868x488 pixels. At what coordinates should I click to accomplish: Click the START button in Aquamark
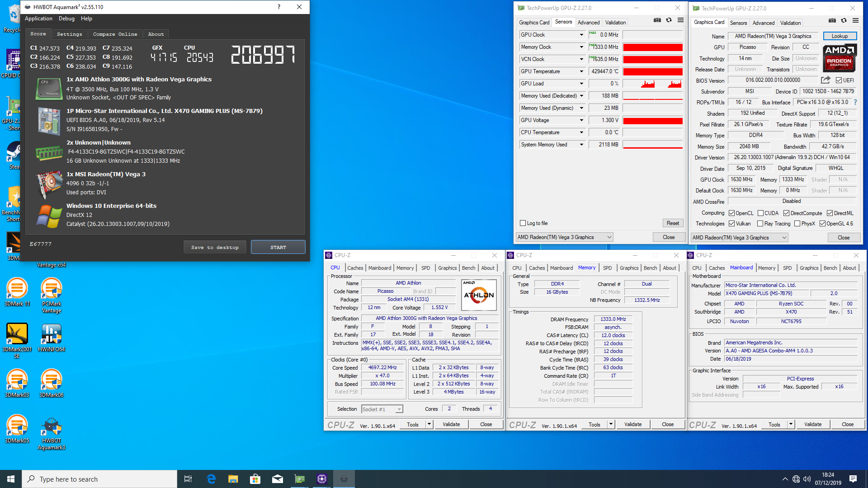click(278, 247)
